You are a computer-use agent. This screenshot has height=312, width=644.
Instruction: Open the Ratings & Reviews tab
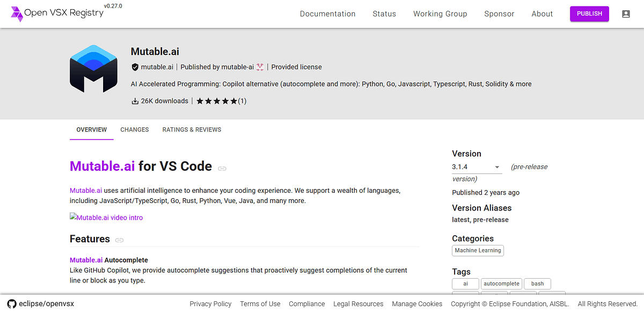pos(192,130)
